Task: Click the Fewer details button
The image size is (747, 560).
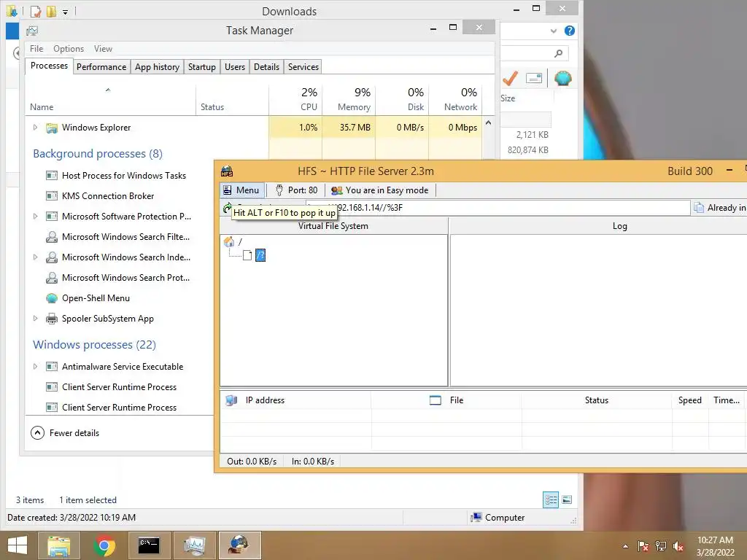Action: click(65, 433)
